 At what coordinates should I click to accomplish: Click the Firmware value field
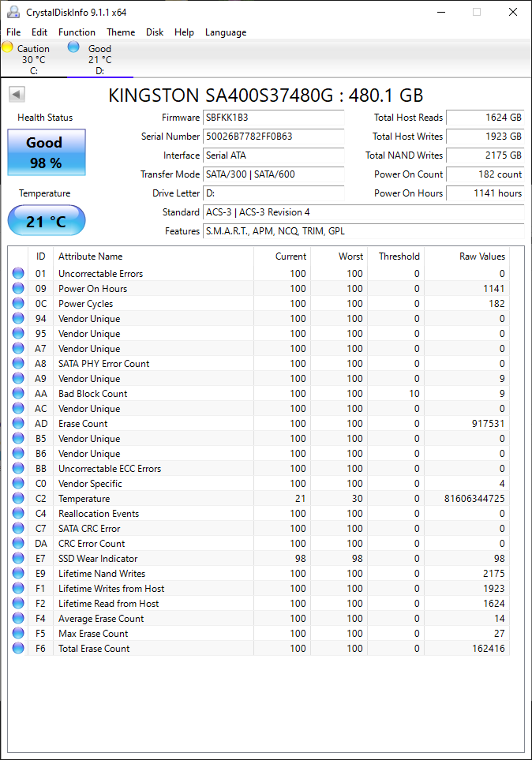click(x=273, y=118)
